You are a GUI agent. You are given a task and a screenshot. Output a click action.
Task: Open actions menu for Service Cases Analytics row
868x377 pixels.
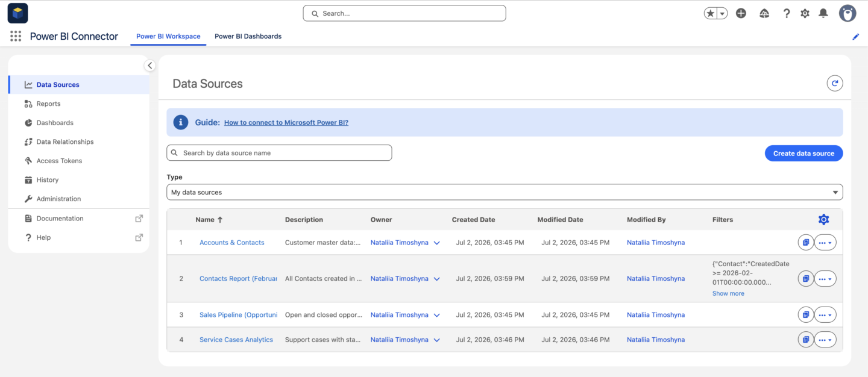(x=825, y=340)
